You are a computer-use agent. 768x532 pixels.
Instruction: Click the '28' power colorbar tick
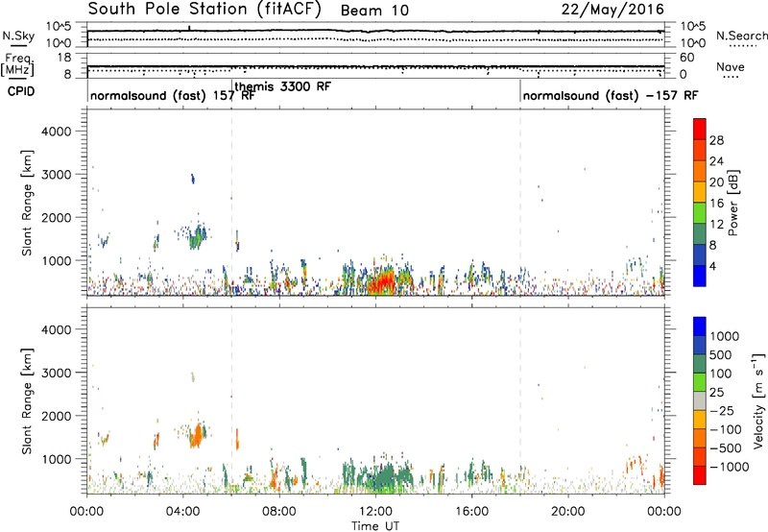716,140
